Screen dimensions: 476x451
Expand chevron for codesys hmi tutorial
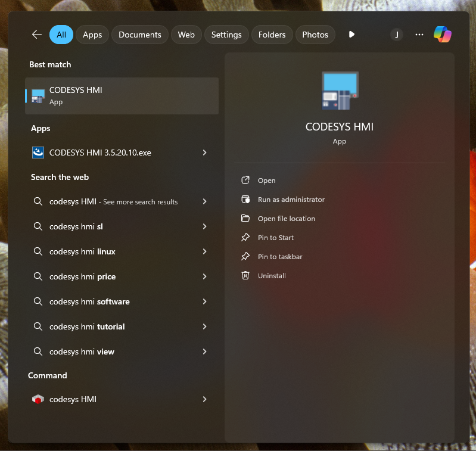pyautogui.click(x=204, y=326)
